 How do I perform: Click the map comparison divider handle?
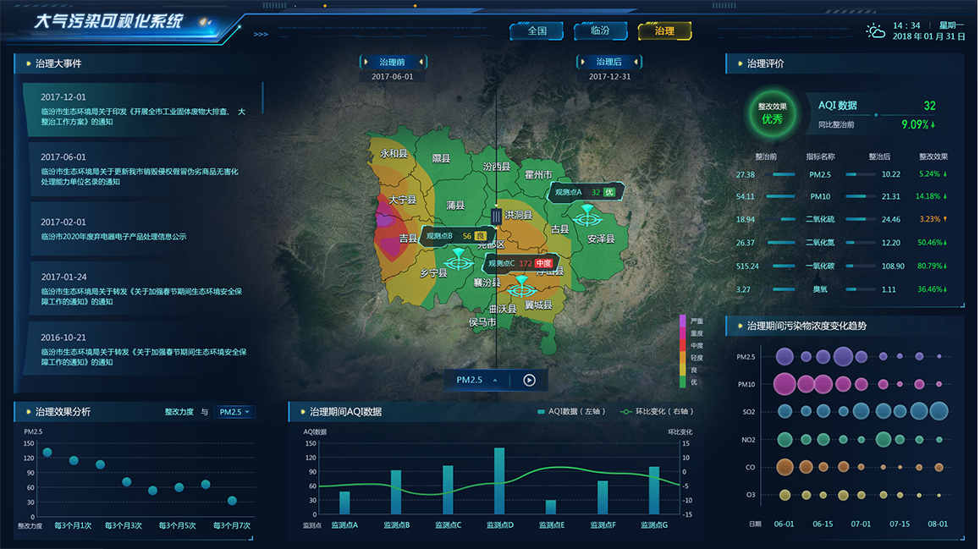point(497,217)
